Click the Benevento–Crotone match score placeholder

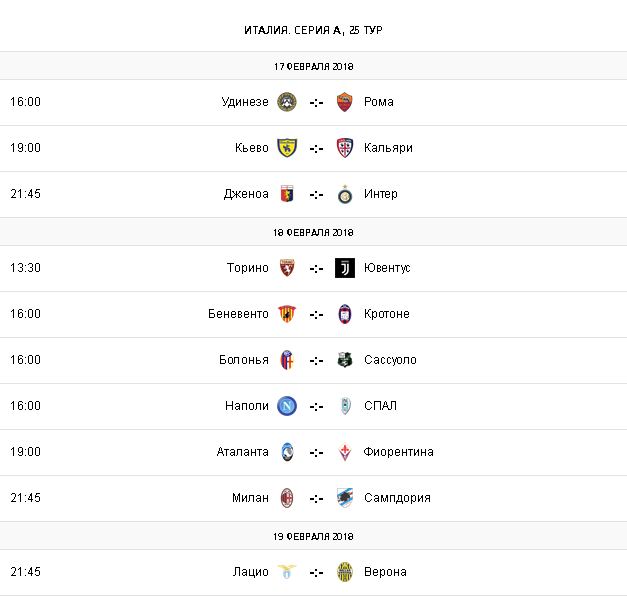tap(316, 314)
